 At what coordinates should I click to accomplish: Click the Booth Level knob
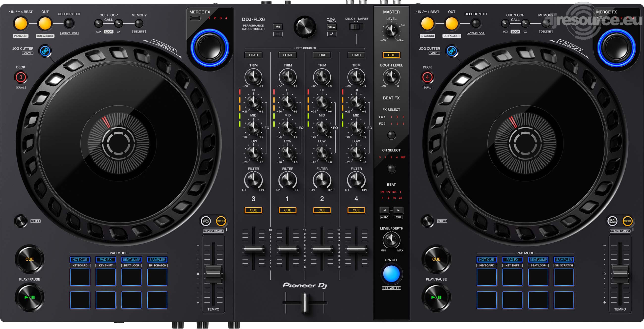391,77
